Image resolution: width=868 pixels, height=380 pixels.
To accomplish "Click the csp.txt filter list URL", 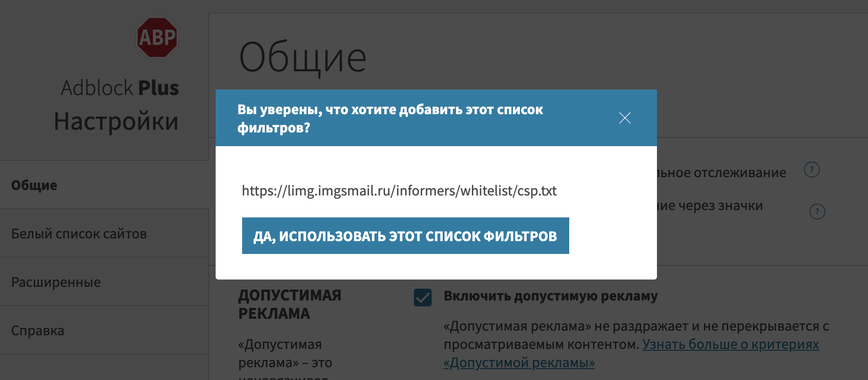I will (399, 190).
